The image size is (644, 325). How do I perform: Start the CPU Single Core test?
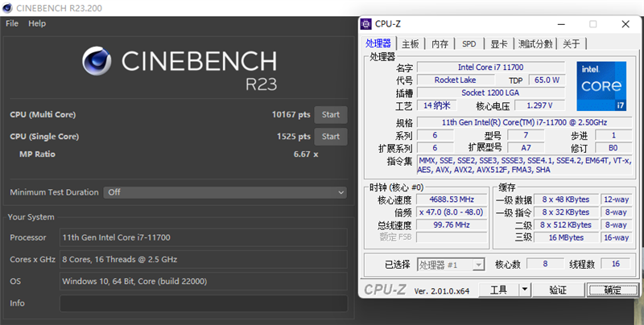point(331,137)
